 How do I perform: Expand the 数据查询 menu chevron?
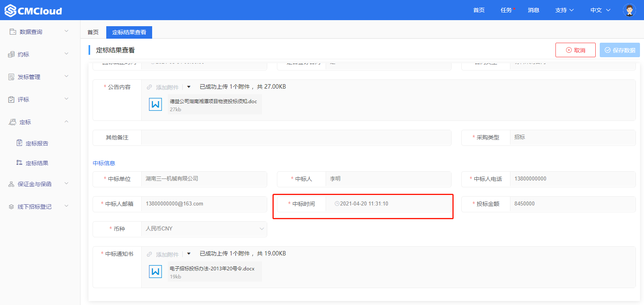click(x=66, y=31)
